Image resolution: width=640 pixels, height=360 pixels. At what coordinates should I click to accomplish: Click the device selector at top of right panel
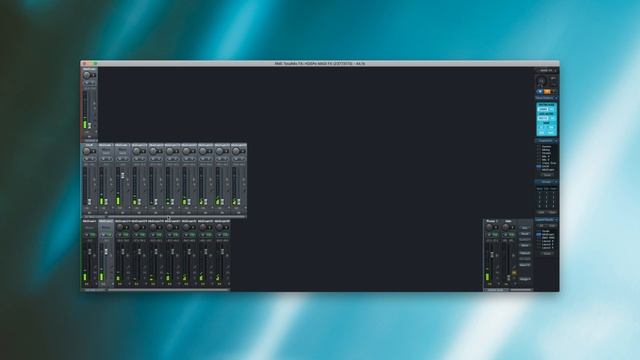(547, 71)
